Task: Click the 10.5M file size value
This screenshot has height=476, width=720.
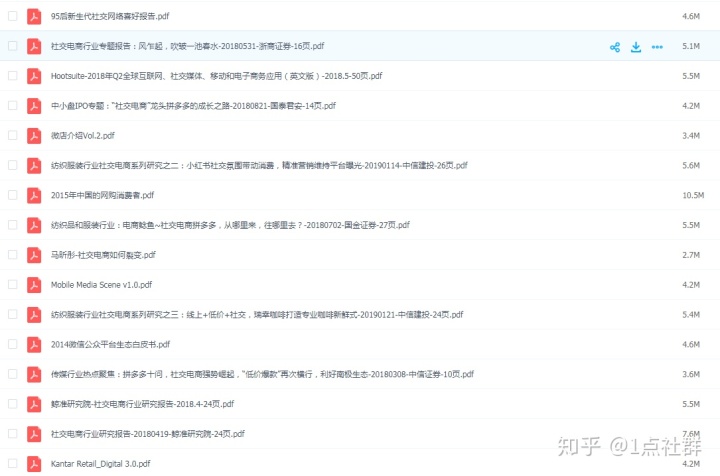Action: coord(693,195)
